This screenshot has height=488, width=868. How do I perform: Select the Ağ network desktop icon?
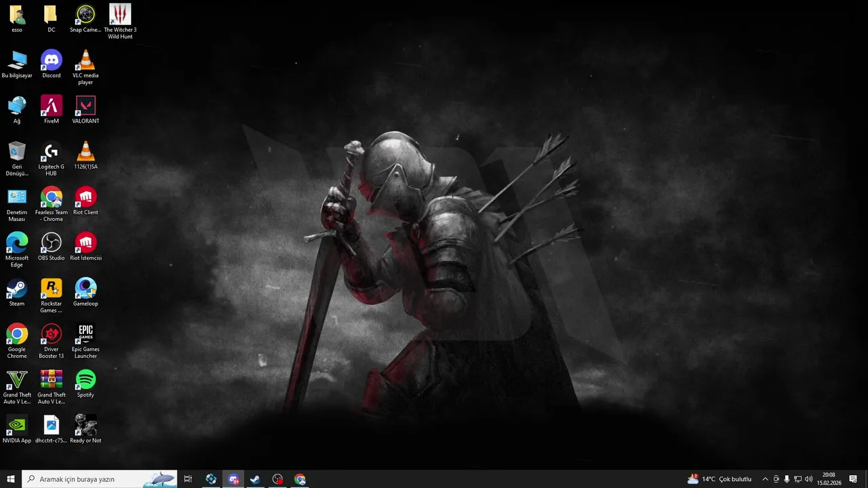click(x=17, y=110)
